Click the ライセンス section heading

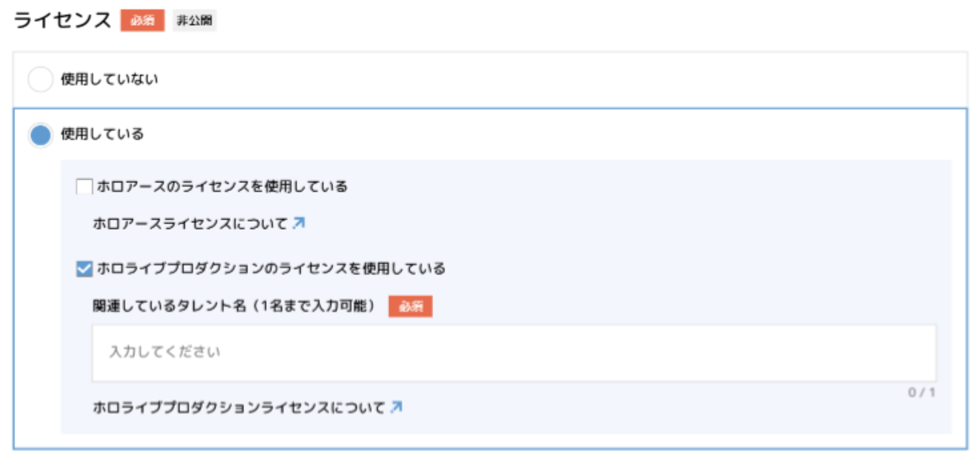[63, 21]
